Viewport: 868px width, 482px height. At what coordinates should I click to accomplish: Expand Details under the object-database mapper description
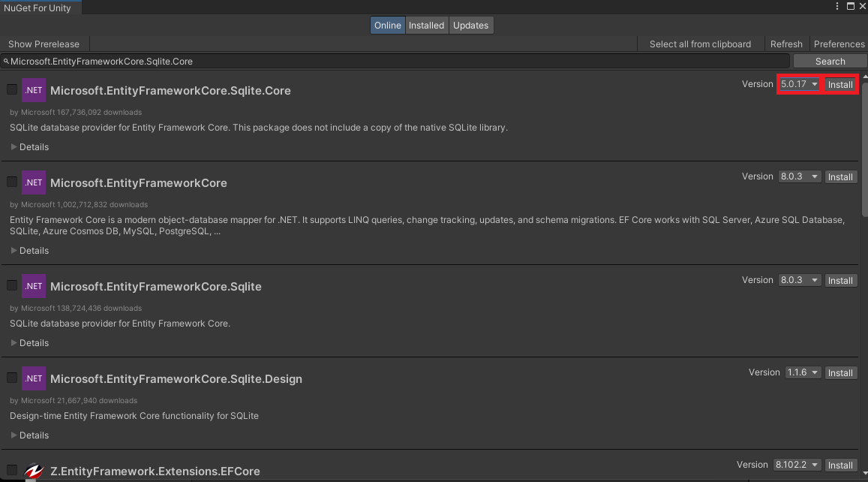click(30, 251)
